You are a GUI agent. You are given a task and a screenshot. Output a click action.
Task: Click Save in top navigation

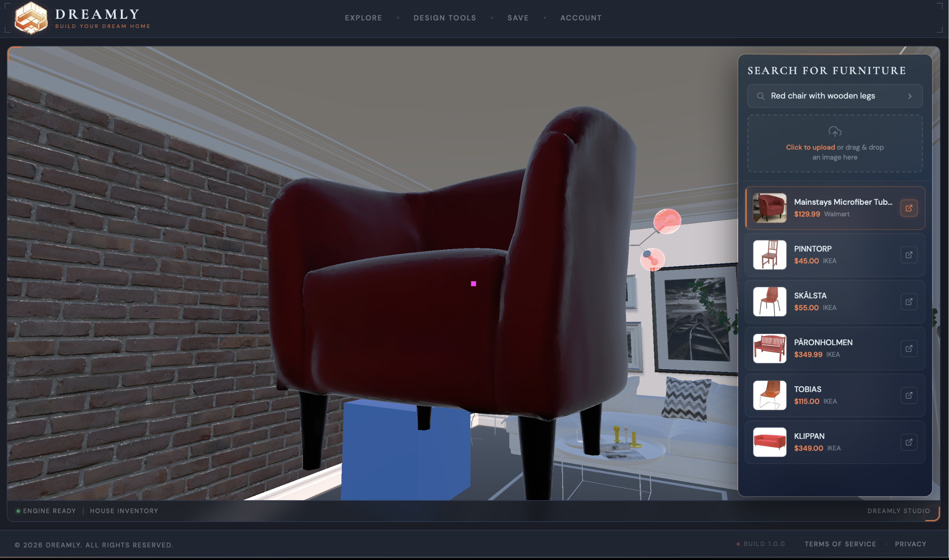click(x=518, y=18)
